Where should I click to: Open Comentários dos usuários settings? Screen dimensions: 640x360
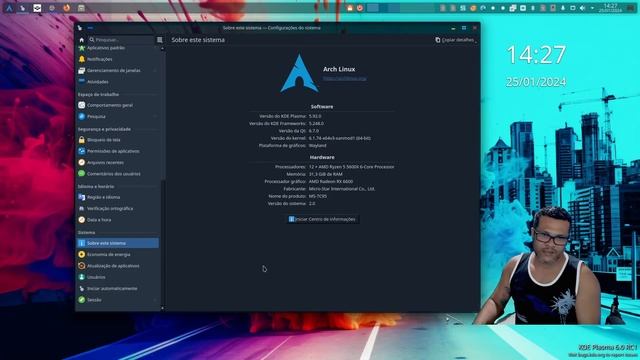tap(118, 174)
